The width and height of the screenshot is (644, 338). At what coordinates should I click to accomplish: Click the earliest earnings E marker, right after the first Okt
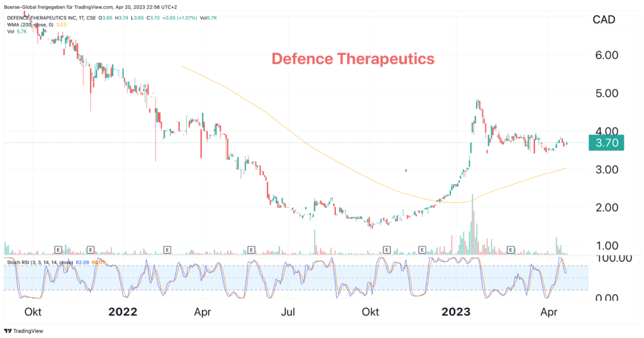click(x=58, y=249)
